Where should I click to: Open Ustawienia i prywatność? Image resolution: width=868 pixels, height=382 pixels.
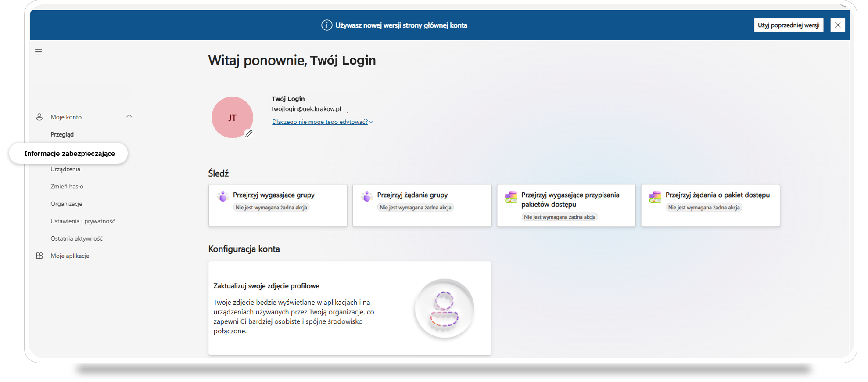click(x=83, y=221)
